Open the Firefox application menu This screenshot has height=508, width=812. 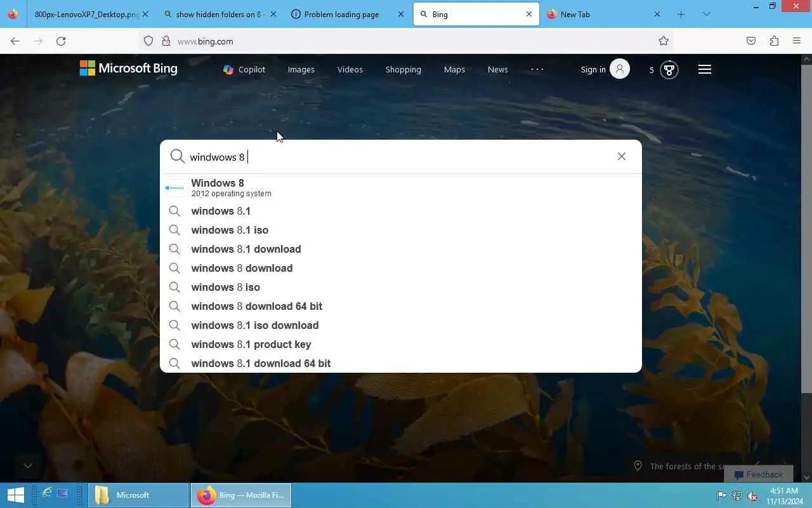[x=797, y=41]
